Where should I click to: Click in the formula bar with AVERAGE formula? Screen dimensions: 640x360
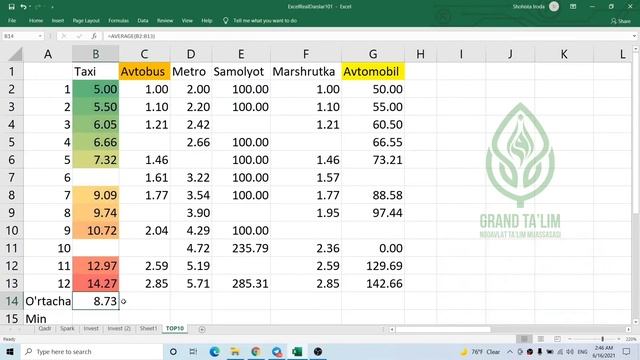click(x=367, y=36)
